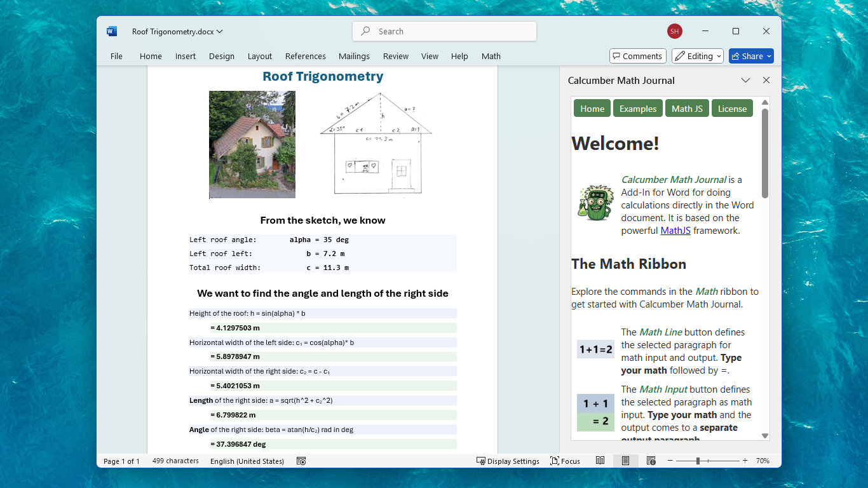Click the Page 1 of 1 indicator
Image resolution: width=868 pixels, height=488 pixels.
[121, 461]
